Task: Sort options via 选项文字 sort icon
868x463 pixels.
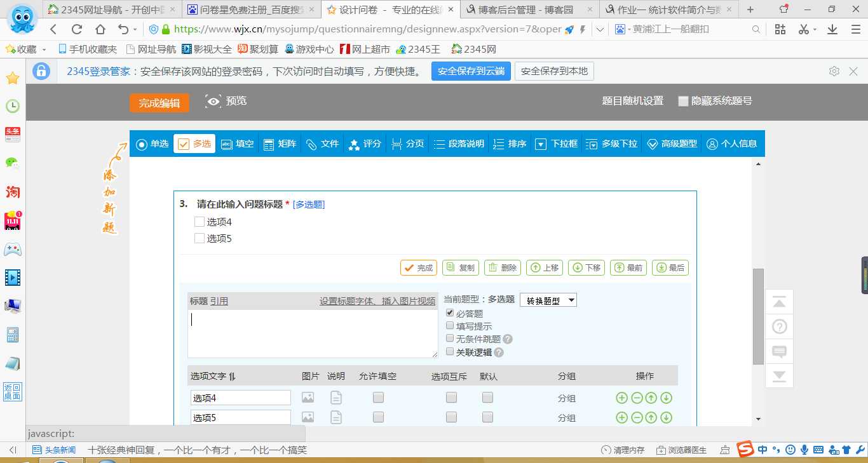Action: tap(232, 376)
